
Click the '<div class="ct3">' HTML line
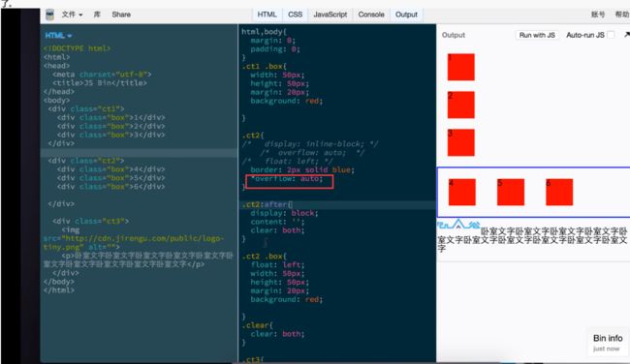tap(91, 221)
